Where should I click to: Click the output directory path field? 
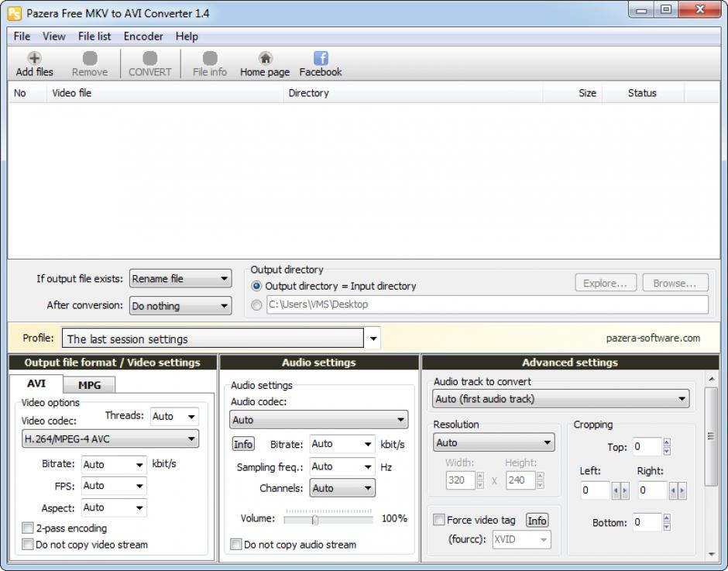(487, 304)
